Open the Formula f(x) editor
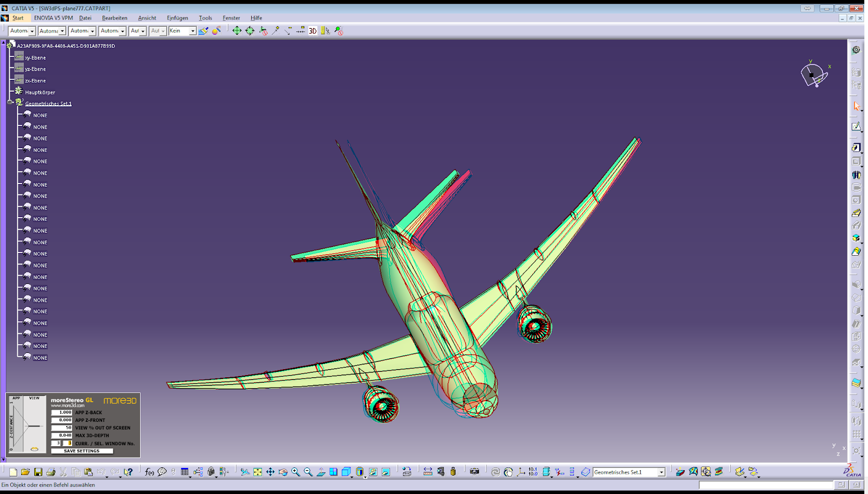 point(148,471)
